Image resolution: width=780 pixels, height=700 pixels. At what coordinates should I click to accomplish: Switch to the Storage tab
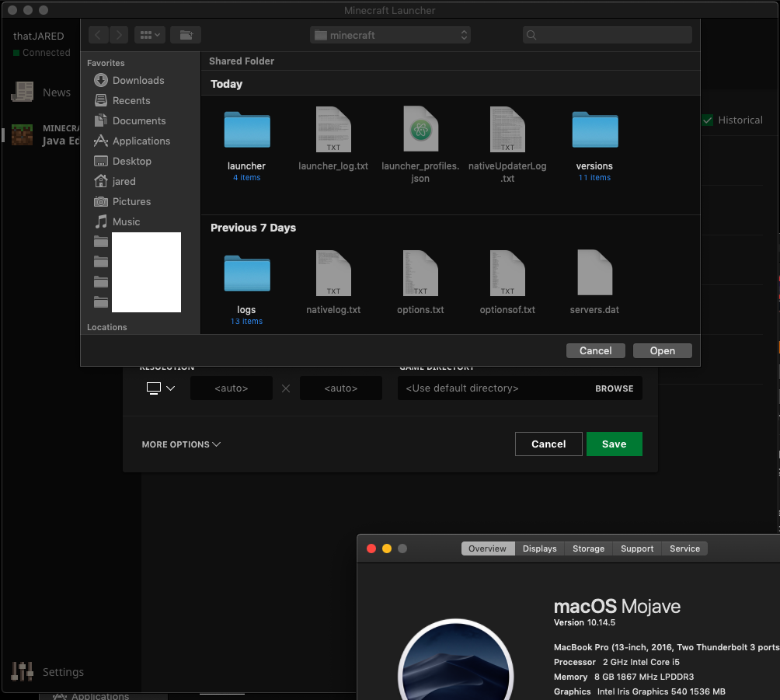pyautogui.click(x=588, y=549)
